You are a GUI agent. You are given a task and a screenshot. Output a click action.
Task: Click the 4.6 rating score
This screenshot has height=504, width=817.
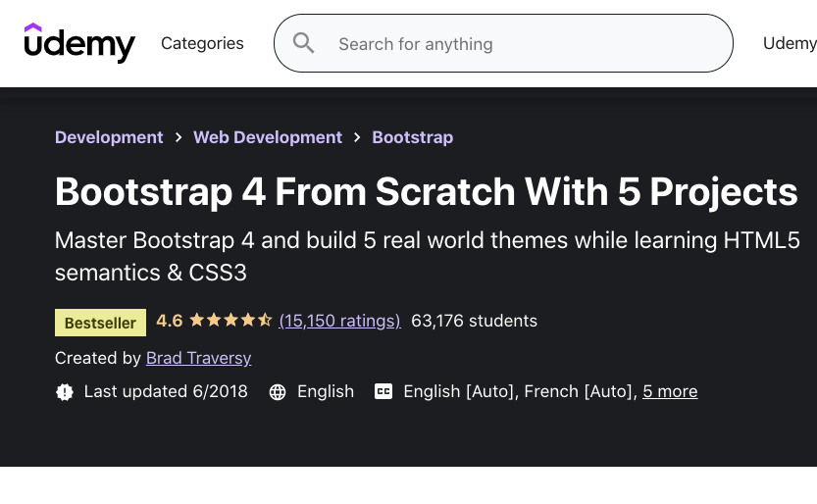coord(169,321)
